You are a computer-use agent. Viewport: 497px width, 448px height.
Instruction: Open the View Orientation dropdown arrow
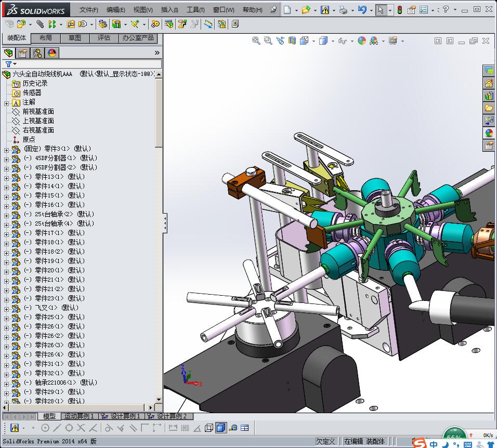point(313,41)
